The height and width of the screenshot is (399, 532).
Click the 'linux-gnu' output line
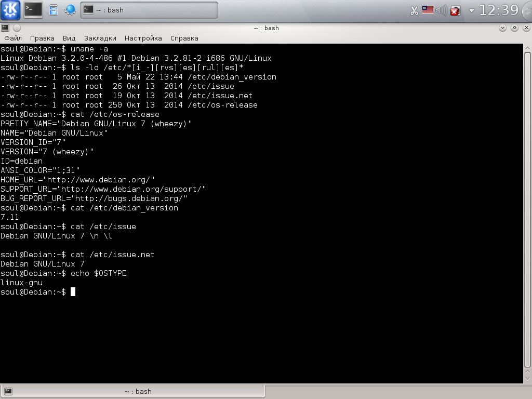pyautogui.click(x=21, y=283)
